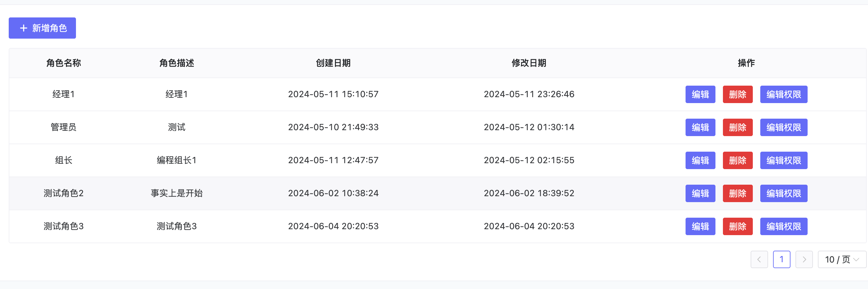Select page number 1
This screenshot has height=289, width=868.
tap(781, 259)
